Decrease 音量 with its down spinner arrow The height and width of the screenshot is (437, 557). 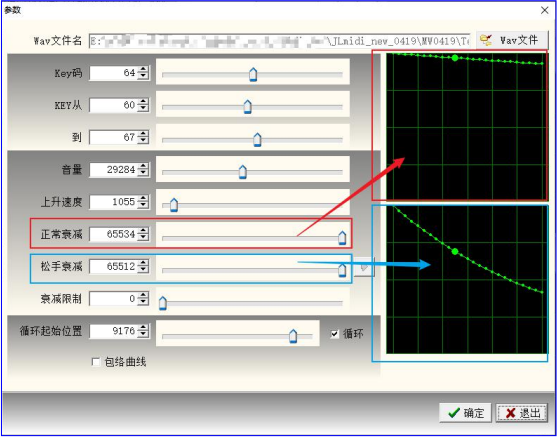click(x=143, y=173)
